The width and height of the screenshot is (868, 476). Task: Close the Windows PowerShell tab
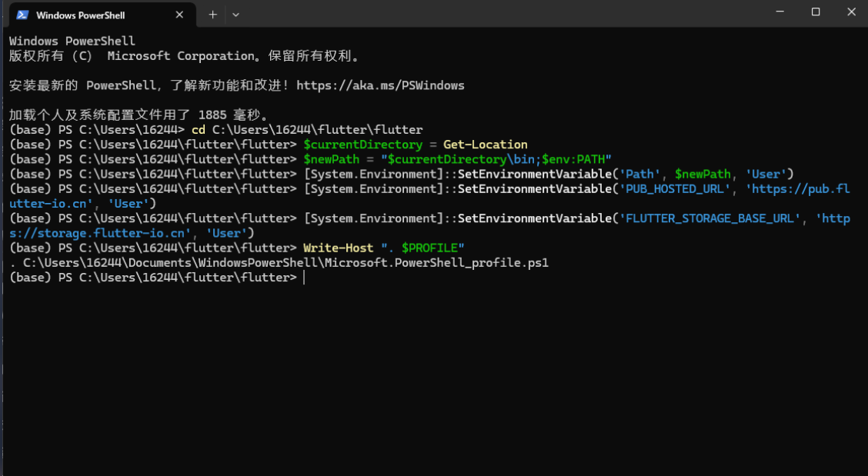pyautogui.click(x=179, y=15)
